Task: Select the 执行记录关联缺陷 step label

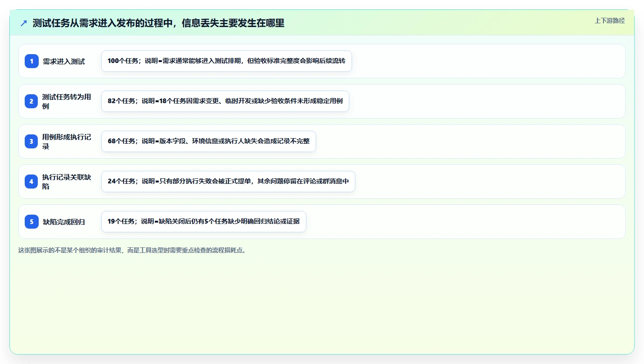Action: tap(67, 182)
